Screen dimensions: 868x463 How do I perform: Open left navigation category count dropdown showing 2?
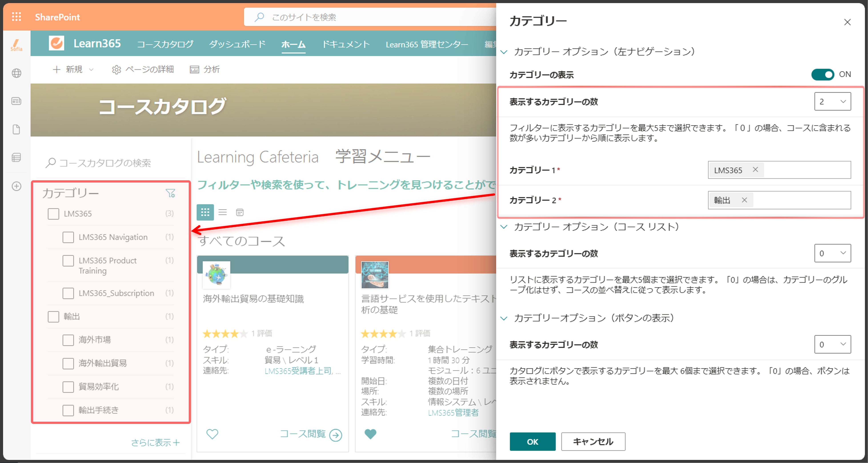tap(833, 101)
